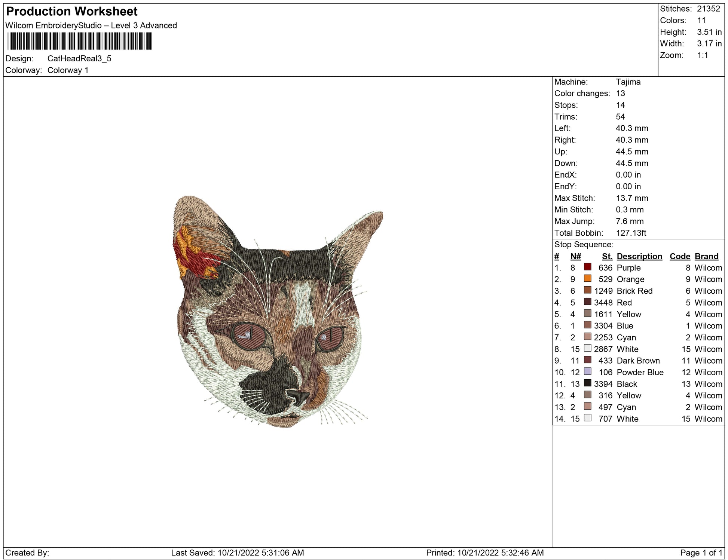
Task: Click the Powder Blue color swatch
Action: pos(587,372)
